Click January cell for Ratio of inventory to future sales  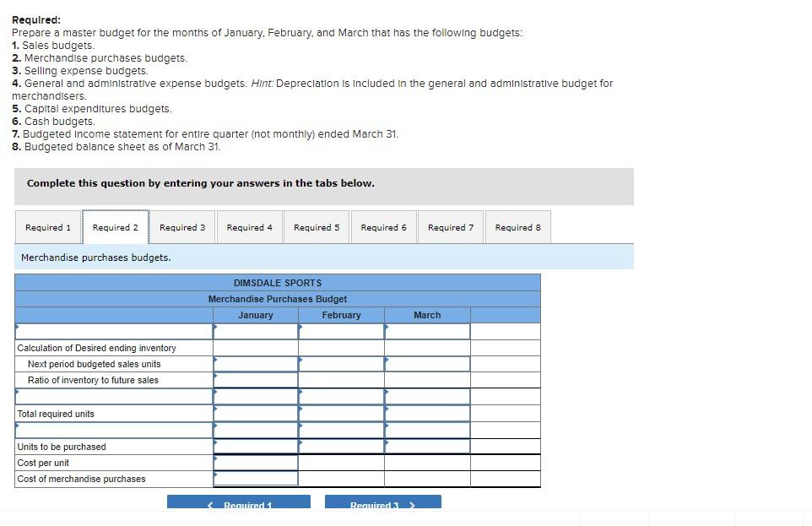[256, 380]
